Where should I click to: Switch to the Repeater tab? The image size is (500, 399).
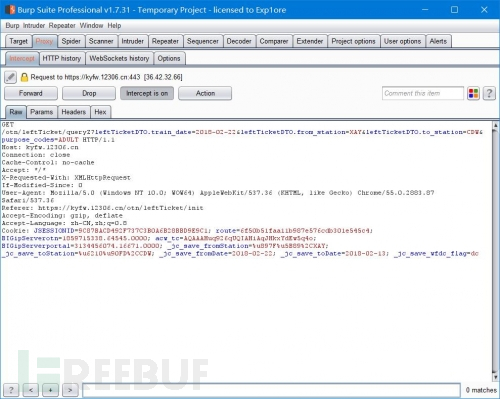click(x=165, y=41)
